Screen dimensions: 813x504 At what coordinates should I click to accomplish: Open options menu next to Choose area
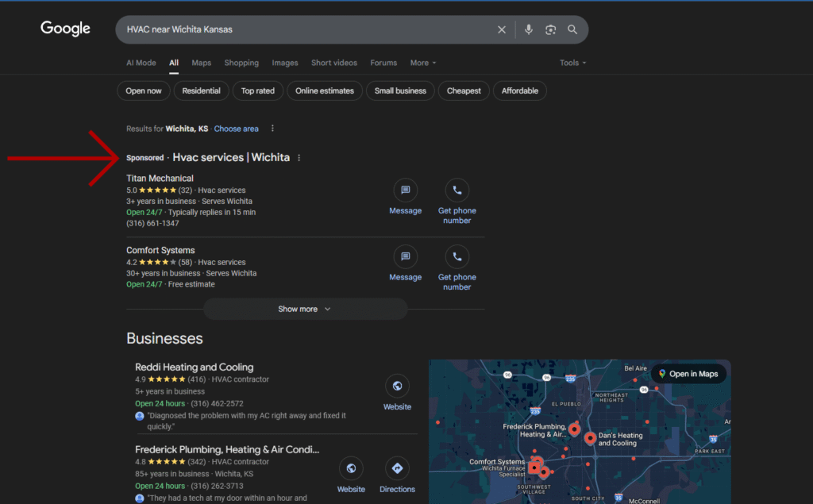(273, 128)
